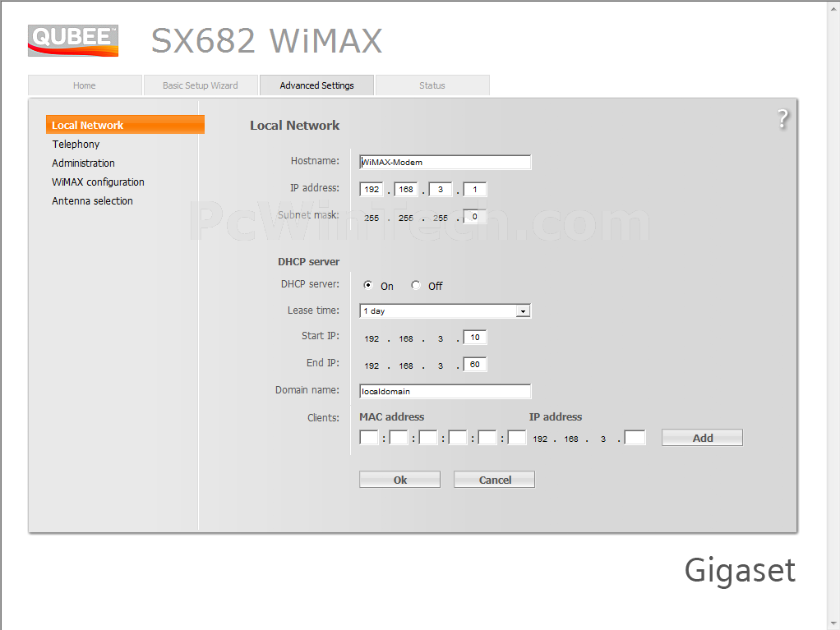This screenshot has width=840, height=630.
Task: Click the Cancel button
Action: pos(495,480)
